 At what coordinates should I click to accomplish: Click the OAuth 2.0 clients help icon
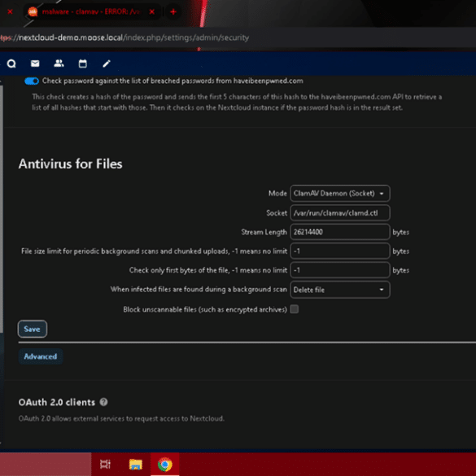click(103, 402)
